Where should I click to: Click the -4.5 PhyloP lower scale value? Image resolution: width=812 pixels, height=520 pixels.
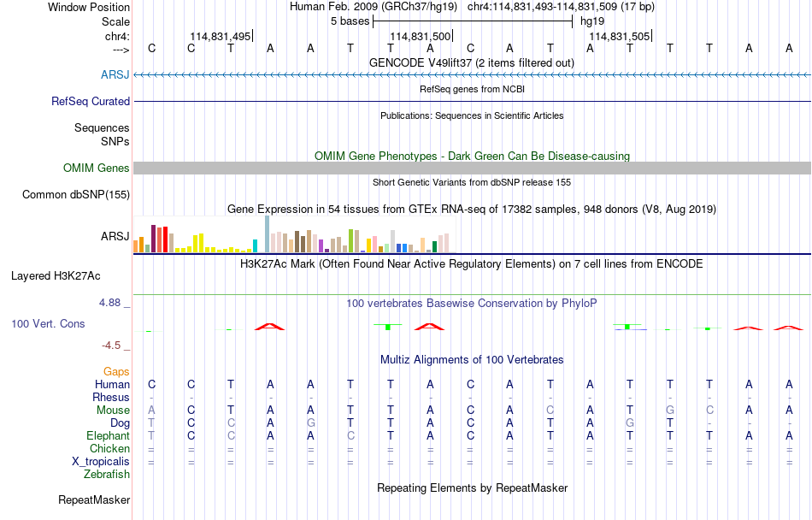click(x=111, y=345)
